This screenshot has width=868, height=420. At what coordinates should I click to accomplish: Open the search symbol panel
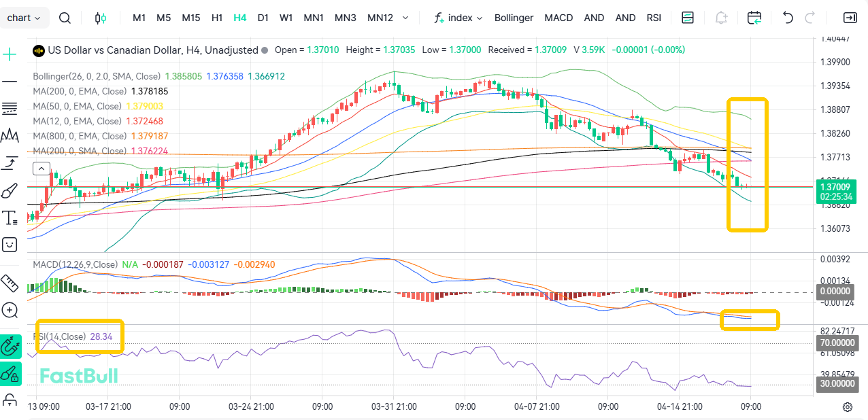coord(65,18)
